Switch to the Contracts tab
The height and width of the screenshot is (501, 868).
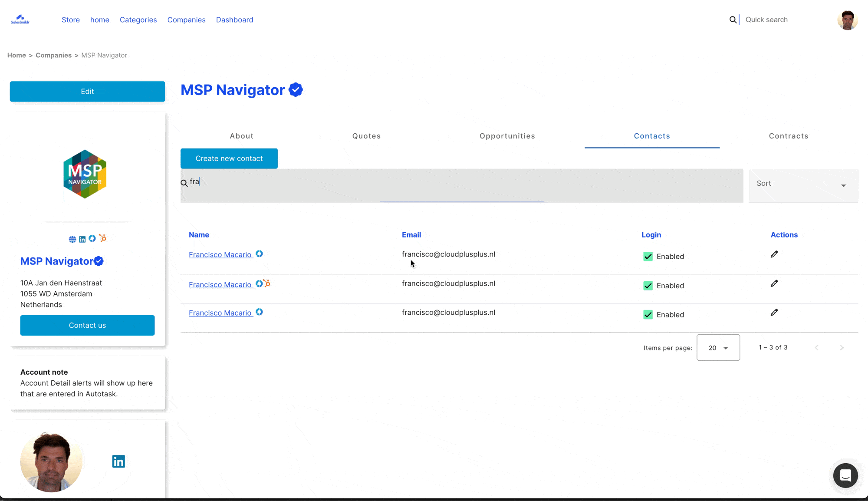[x=789, y=136]
